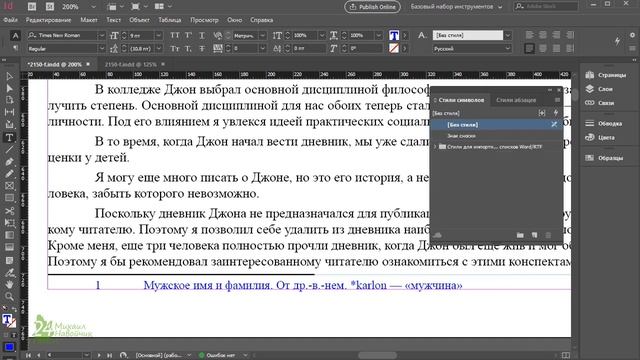
Task: Toggle Strikethrough formatting
Action: tap(202, 49)
